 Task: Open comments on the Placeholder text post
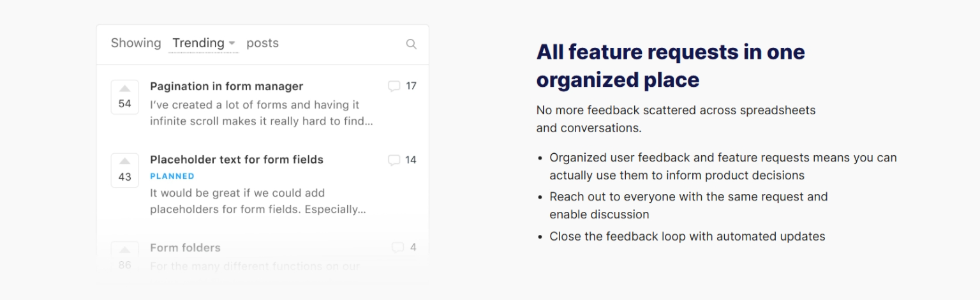(x=402, y=160)
